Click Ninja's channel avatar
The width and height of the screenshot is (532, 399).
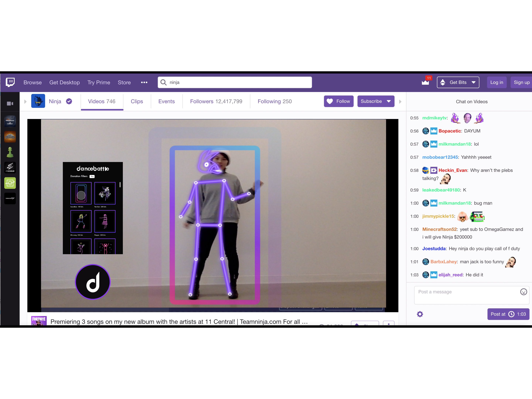tap(38, 101)
